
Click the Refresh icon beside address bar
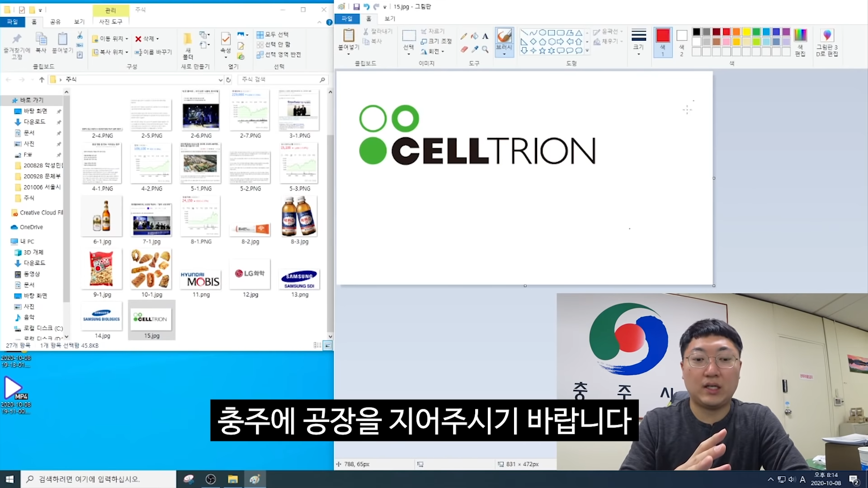pyautogui.click(x=228, y=80)
